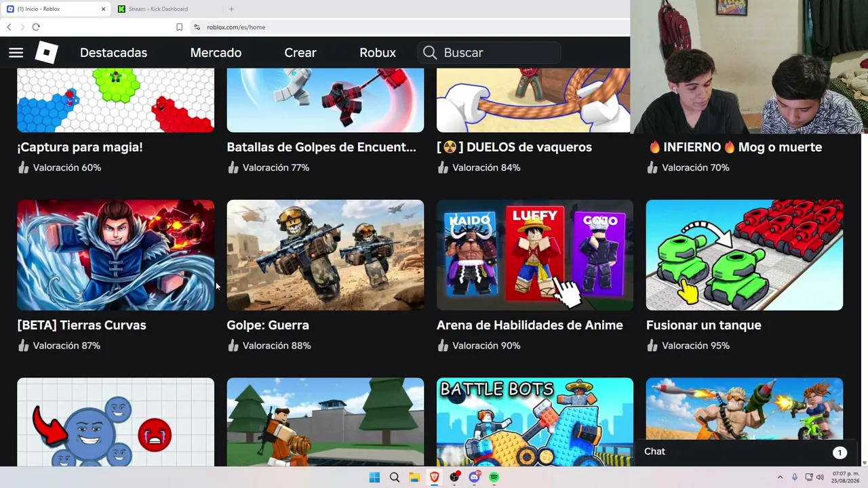This screenshot has width=868, height=488.
Task: Open Batallas de Golpes de Encuent... title
Action: pos(321,147)
